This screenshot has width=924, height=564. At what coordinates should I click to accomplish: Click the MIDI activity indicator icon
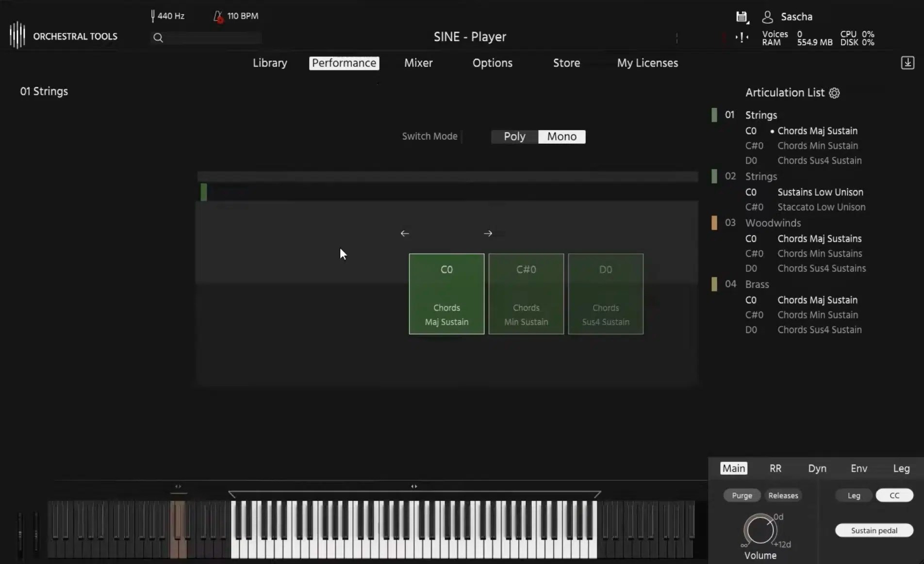741,38
